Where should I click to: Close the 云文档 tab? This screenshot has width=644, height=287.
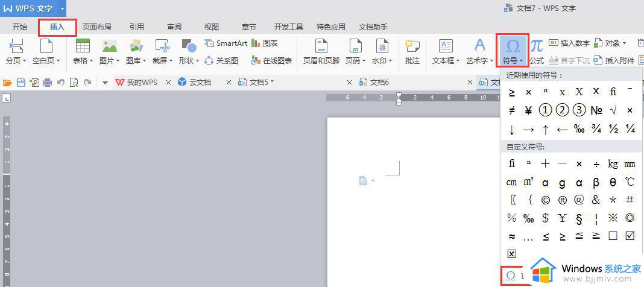coord(229,83)
